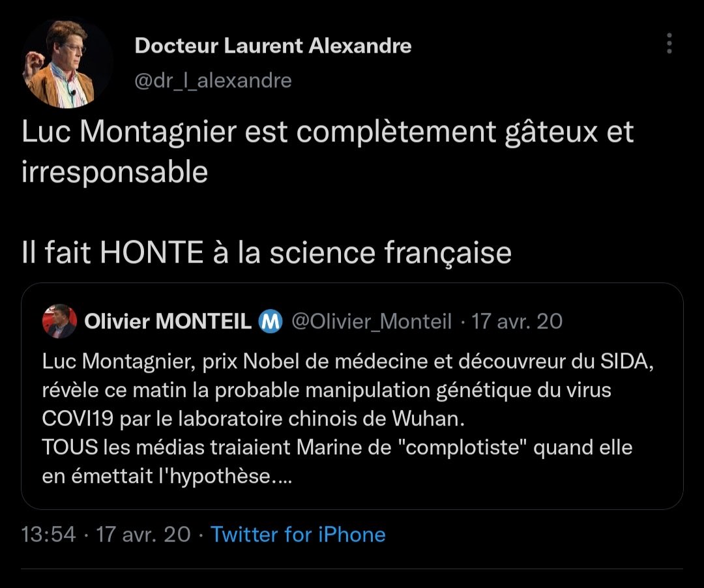This screenshot has height=588, width=704.
Task: Click the word 'irresponsable' in the tweet
Action: tap(115, 173)
